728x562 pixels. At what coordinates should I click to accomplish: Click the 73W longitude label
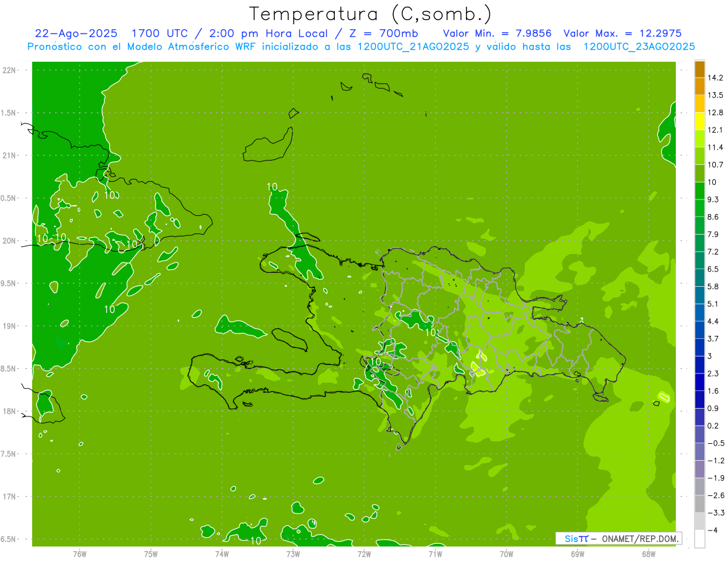(293, 554)
